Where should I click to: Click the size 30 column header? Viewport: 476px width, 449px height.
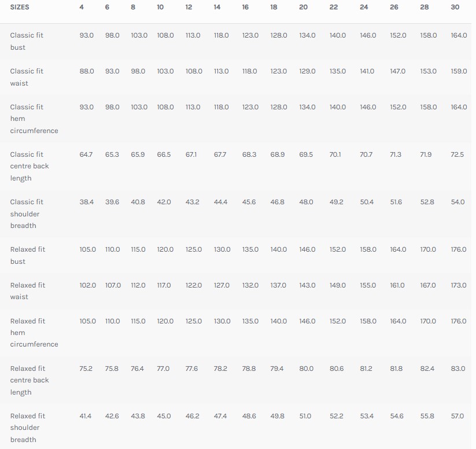coord(455,7)
